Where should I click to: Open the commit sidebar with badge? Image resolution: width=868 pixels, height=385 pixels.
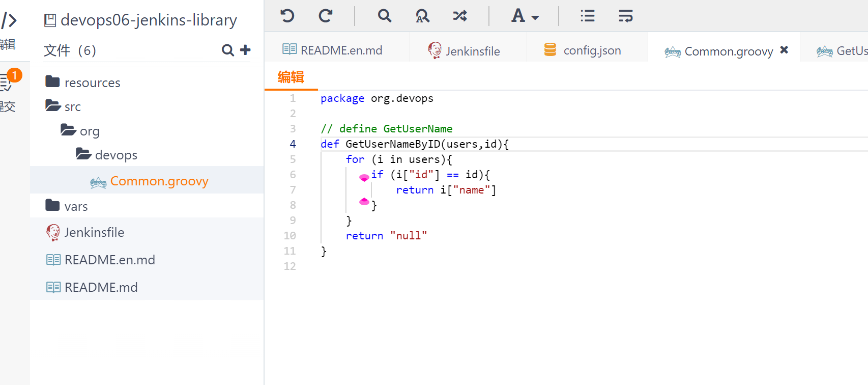pos(9,81)
